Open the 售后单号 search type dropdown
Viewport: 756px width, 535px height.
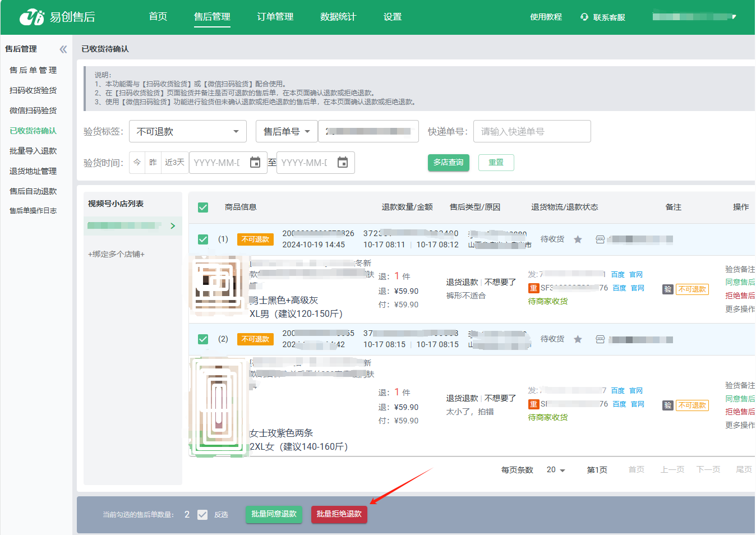287,132
